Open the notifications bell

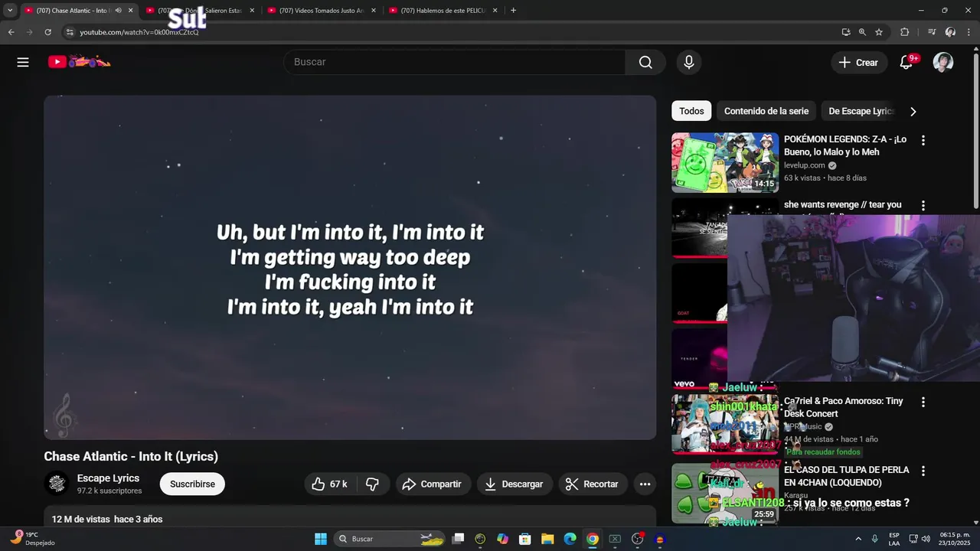pos(906,63)
